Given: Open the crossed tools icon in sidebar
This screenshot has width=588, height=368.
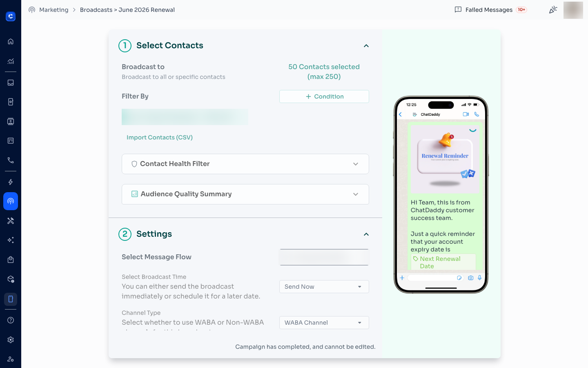Looking at the screenshot, I should tap(11, 221).
